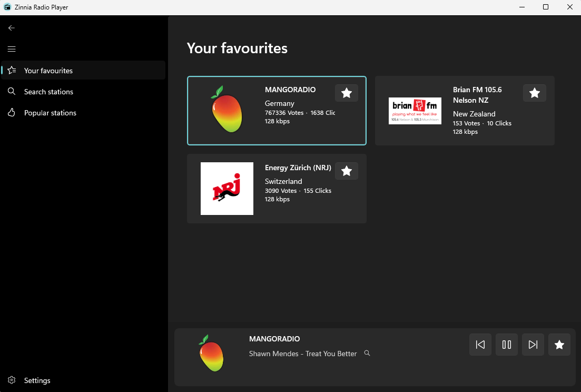Viewport: 581px width, 392px height.
Task: Open Settings at sidebar bottom
Action: pyautogui.click(x=37, y=380)
